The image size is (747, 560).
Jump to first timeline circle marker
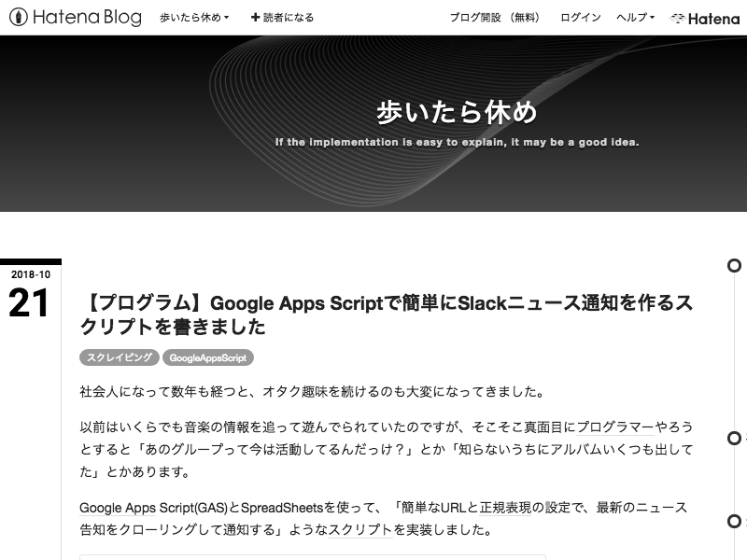(734, 265)
